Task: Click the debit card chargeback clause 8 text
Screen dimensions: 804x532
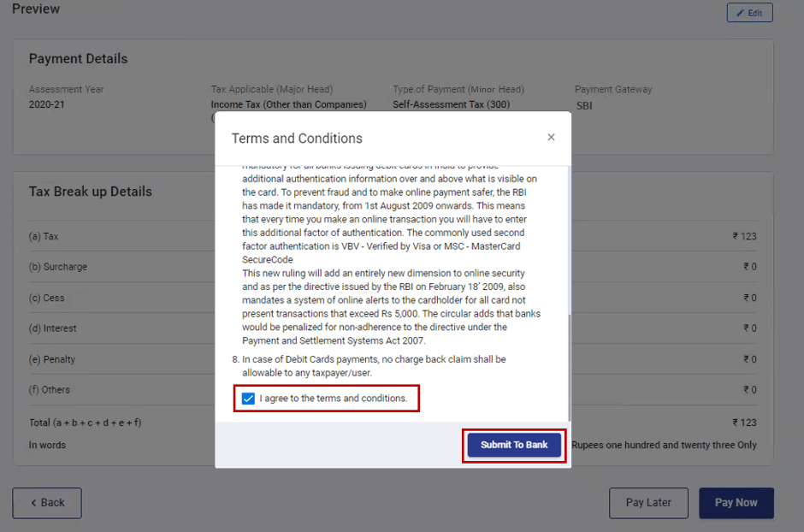Action: [374, 366]
